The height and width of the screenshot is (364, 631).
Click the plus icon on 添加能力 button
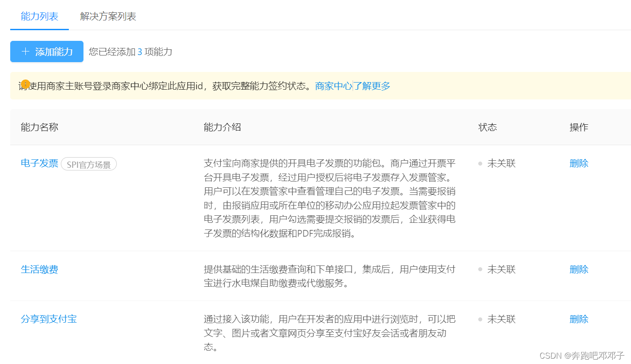point(25,51)
